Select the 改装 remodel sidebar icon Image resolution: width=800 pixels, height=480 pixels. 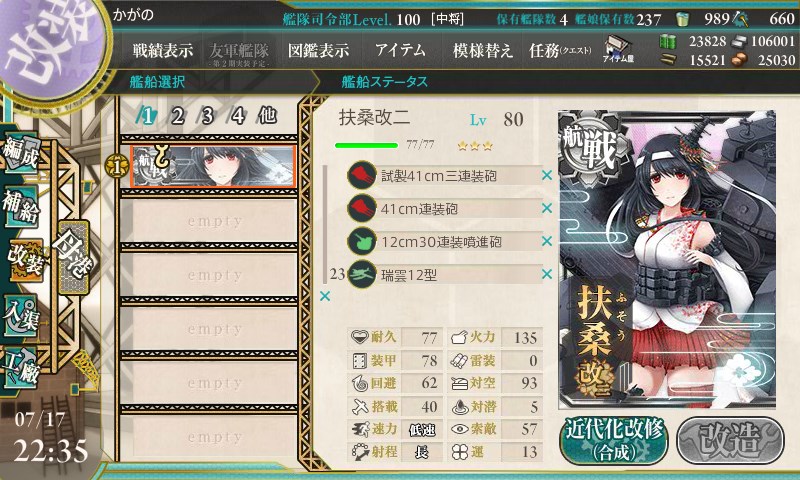pyautogui.click(x=24, y=260)
